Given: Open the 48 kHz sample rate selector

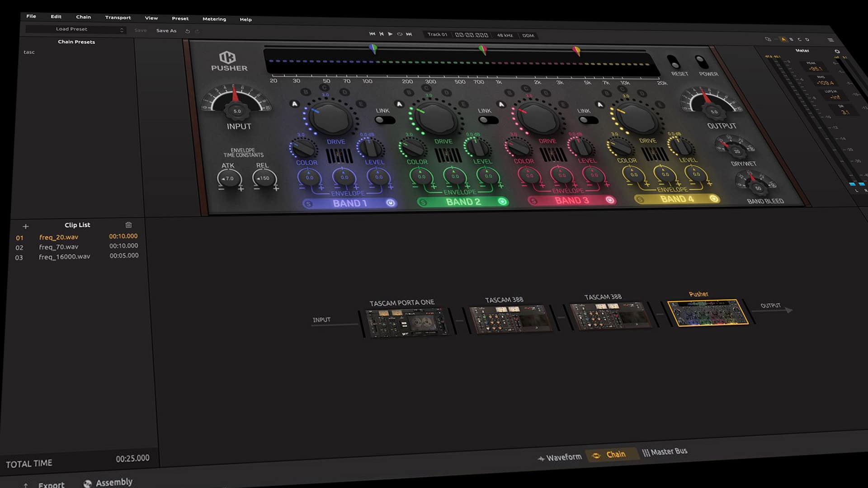Looking at the screenshot, I should (x=505, y=35).
